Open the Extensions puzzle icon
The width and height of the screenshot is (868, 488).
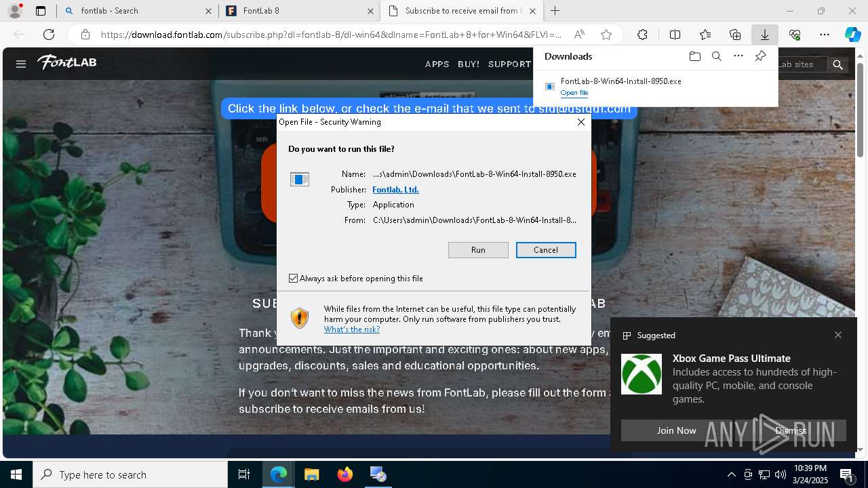(642, 35)
